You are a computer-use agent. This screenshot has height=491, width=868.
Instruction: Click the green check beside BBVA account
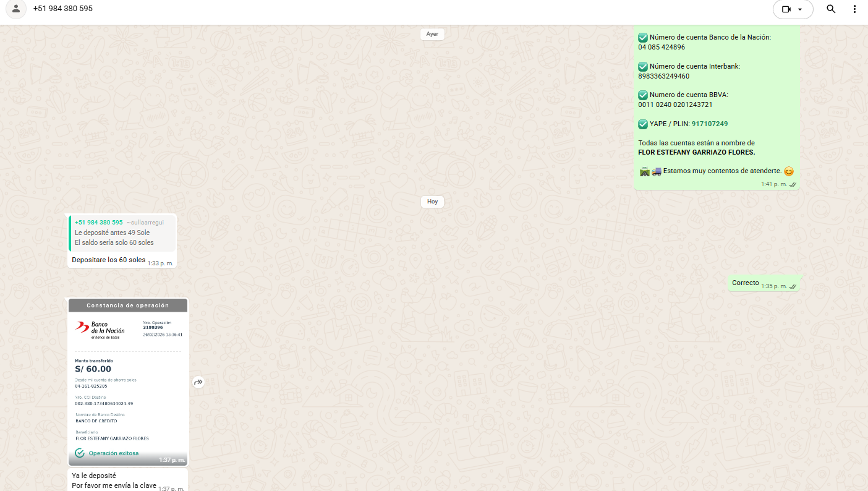click(643, 95)
